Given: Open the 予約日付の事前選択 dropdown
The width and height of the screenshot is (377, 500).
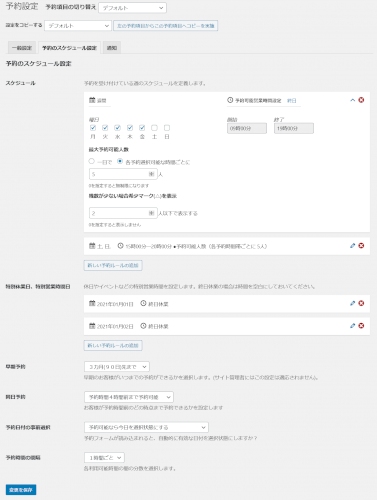Looking at the screenshot, I should [146, 427].
